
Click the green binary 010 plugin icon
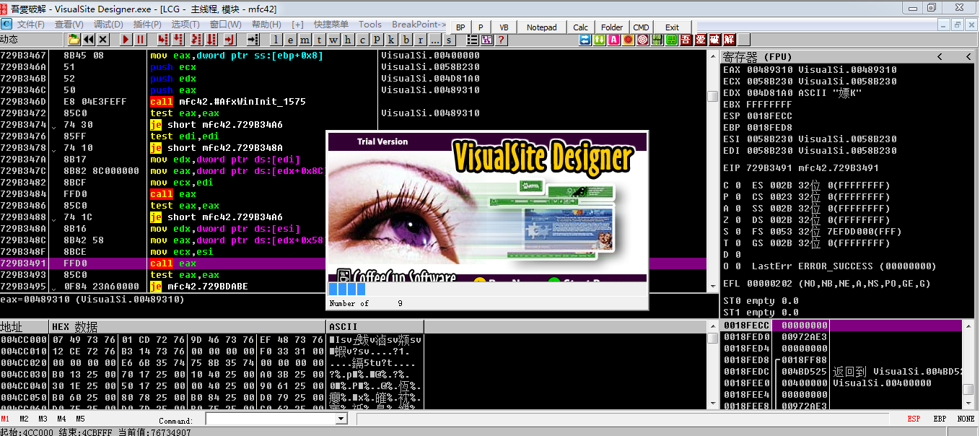657,40
